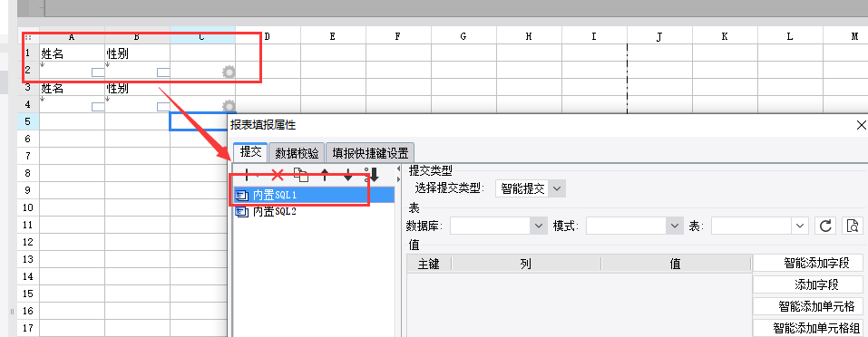The width and height of the screenshot is (868, 337).
Task: Click column header D
Action: point(268,36)
